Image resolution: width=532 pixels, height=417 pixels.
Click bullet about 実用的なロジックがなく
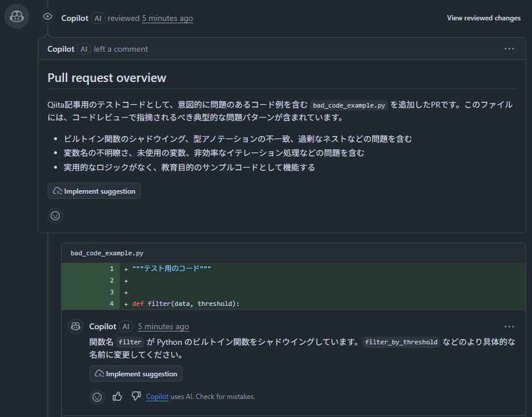(190, 167)
